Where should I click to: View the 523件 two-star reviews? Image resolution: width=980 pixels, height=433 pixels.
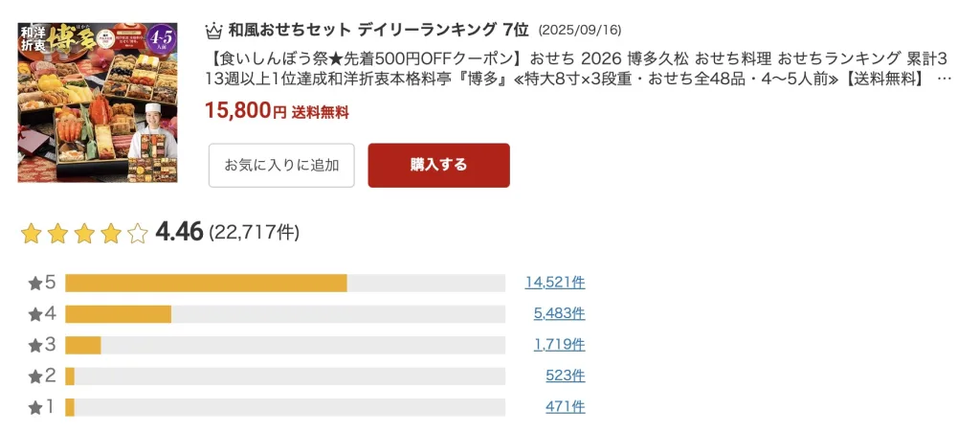pyautogui.click(x=566, y=376)
